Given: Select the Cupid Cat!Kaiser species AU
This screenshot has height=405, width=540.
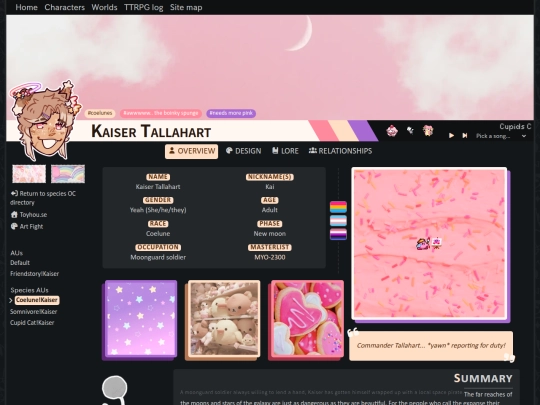Looking at the screenshot, I should click(32, 323).
